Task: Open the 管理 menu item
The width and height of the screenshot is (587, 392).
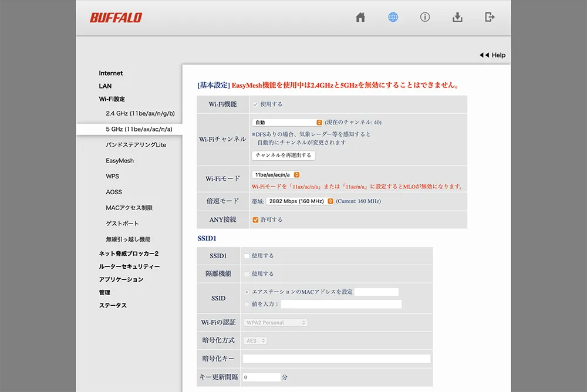Action: click(x=104, y=292)
